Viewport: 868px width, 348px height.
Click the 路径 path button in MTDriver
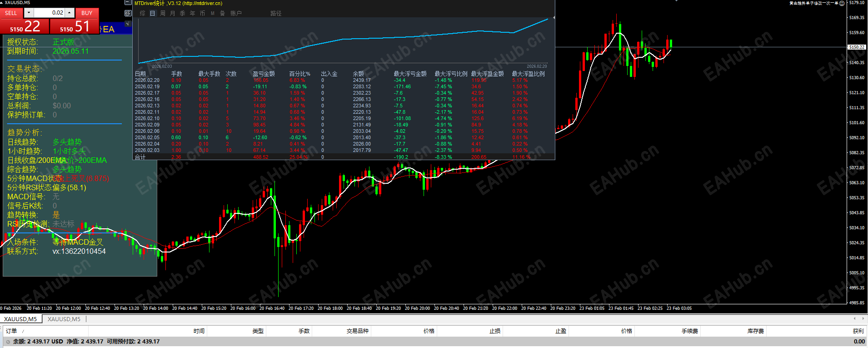(x=276, y=14)
